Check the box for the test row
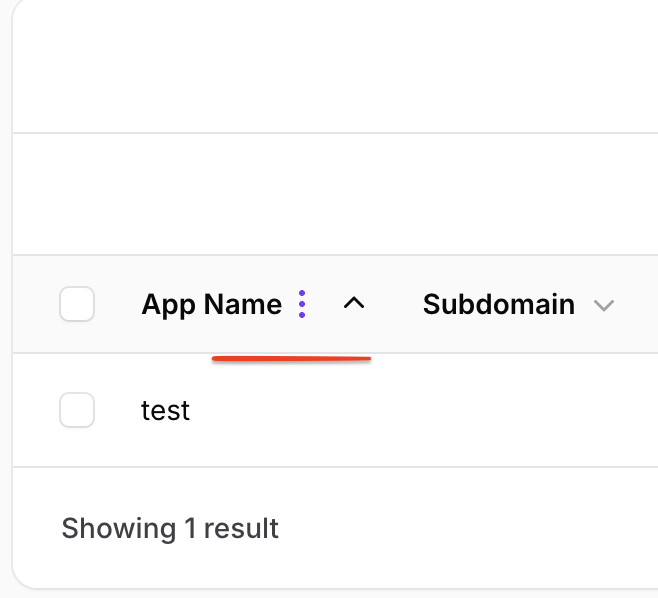The width and height of the screenshot is (658, 598). coord(77,410)
